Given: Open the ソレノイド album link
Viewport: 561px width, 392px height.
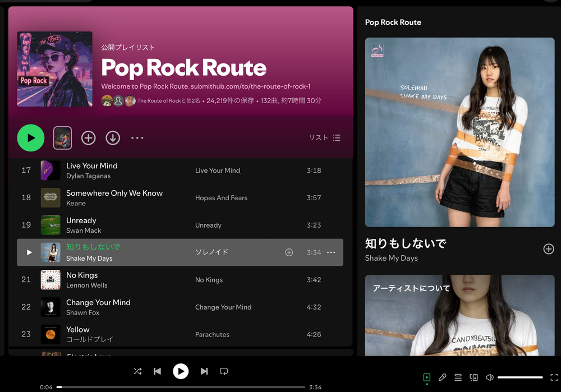Looking at the screenshot, I should [x=212, y=252].
